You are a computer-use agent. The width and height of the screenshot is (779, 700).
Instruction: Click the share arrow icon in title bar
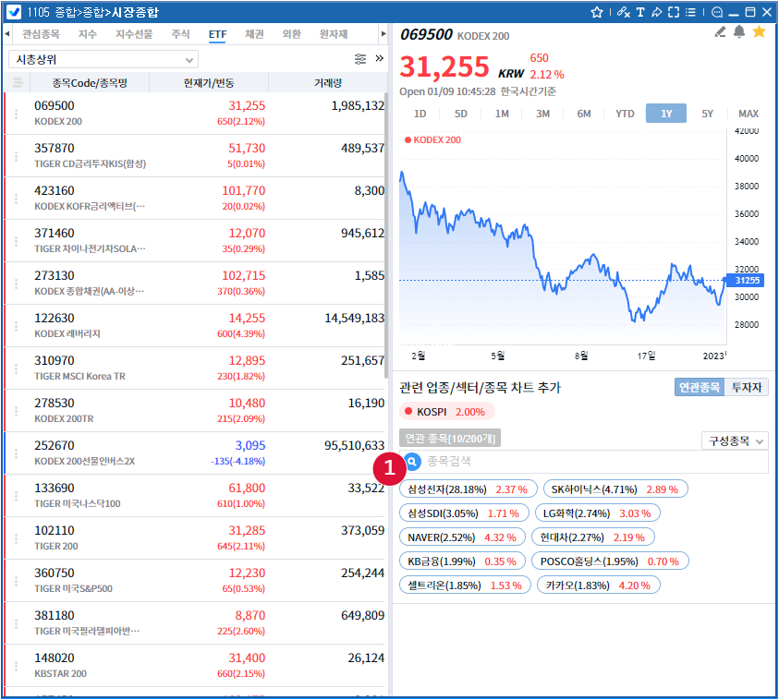656,13
